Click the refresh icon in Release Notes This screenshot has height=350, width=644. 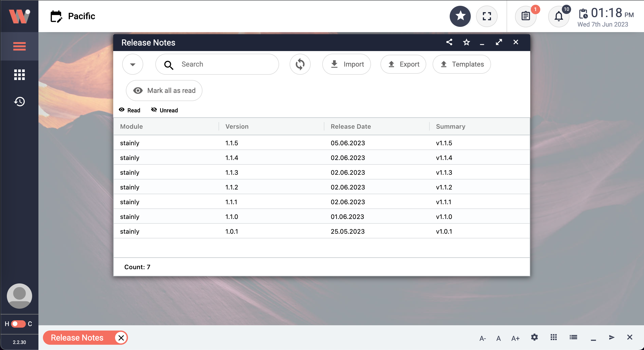(x=300, y=64)
